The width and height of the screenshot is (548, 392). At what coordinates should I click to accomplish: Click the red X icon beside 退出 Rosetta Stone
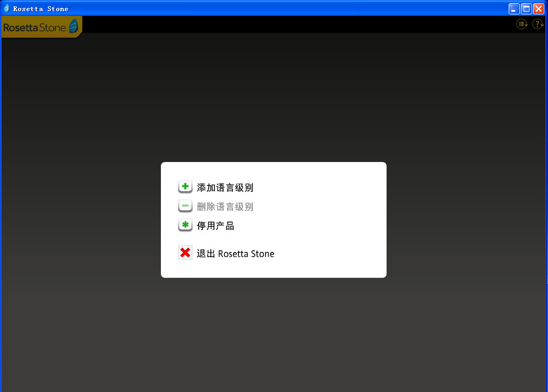coord(184,252)
